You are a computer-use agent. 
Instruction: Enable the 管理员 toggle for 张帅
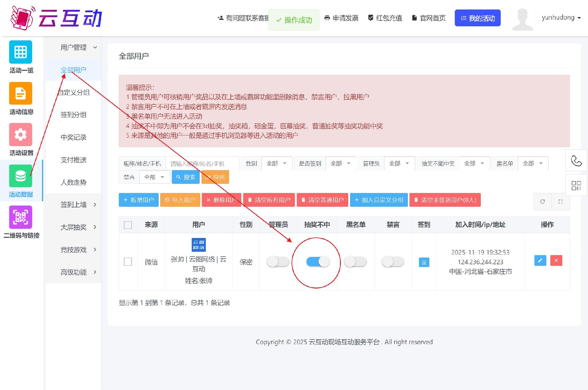278,262
